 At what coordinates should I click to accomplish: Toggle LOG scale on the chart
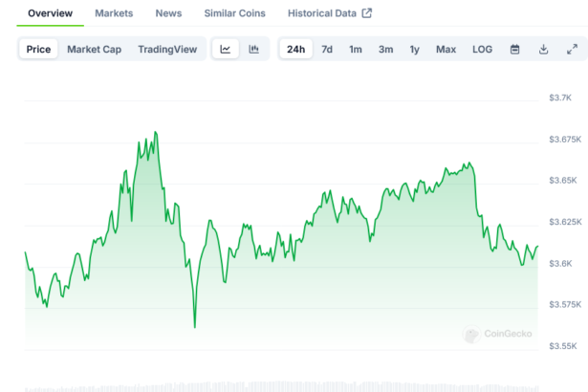coord(482,50)
